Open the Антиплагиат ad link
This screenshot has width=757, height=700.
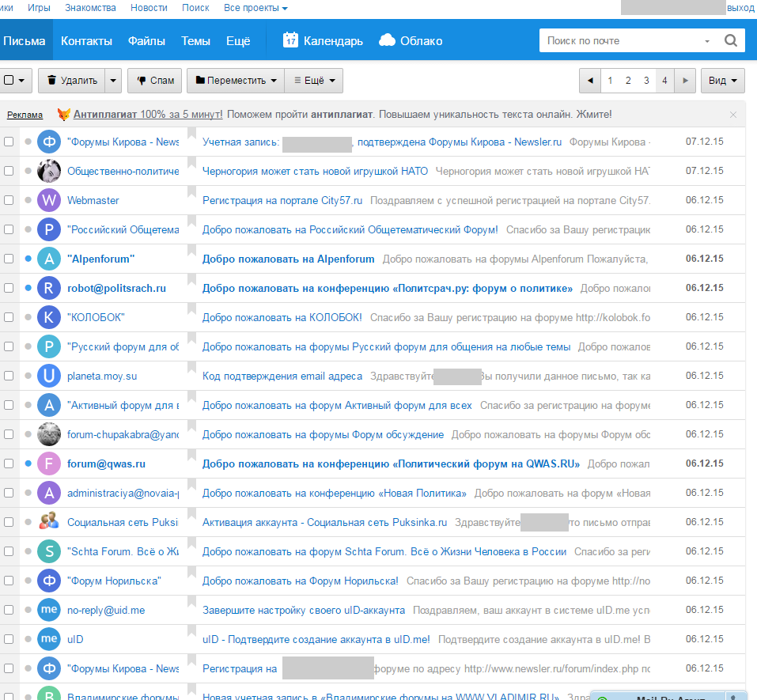coord(148,115)
